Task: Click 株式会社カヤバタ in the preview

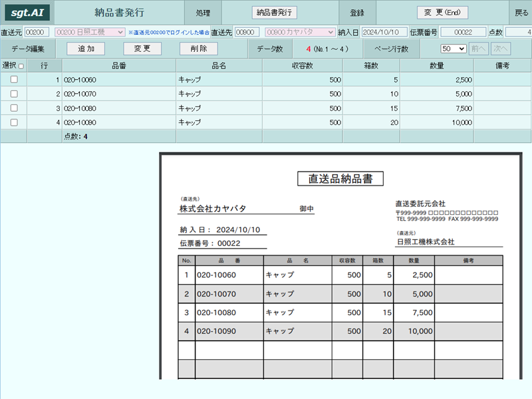Action: pos(213,208)
